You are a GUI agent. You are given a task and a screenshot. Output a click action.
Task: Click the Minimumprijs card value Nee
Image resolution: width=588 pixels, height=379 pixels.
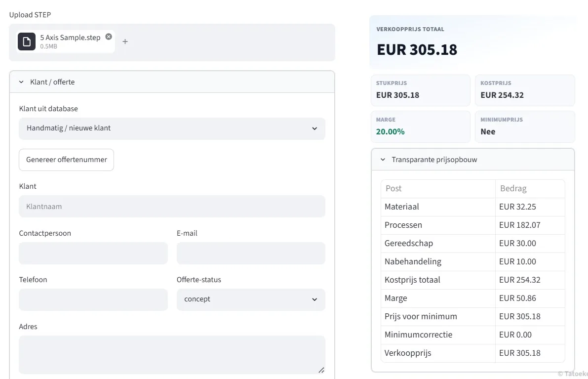[488, 132]
